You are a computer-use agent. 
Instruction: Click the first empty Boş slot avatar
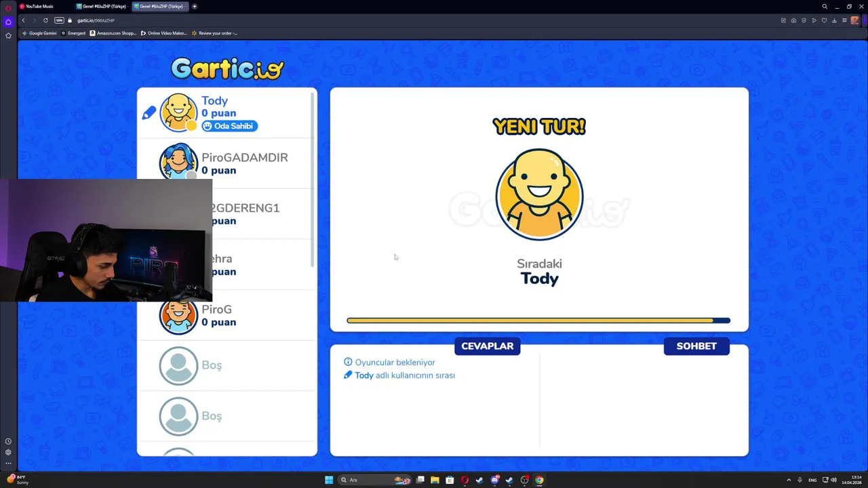coord(178,366)
